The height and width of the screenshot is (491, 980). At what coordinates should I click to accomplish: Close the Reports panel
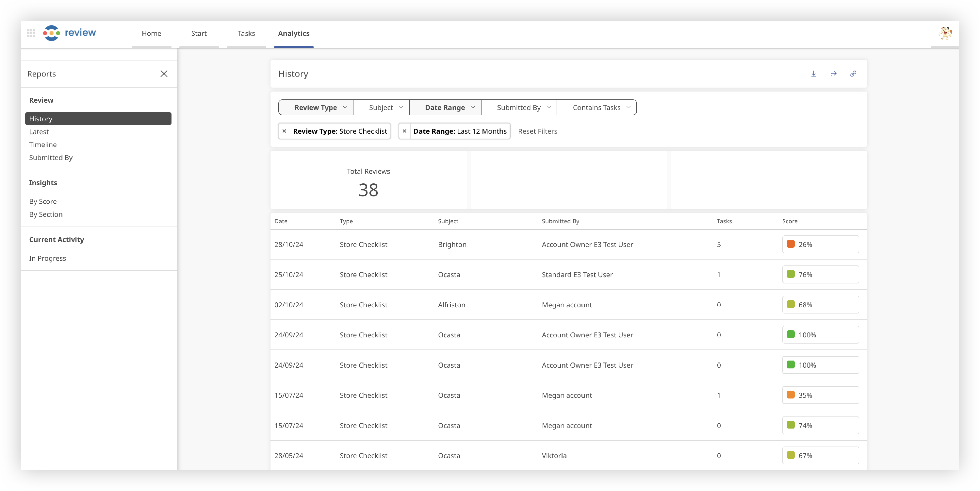pyautogui.click(x=164, y=74)
